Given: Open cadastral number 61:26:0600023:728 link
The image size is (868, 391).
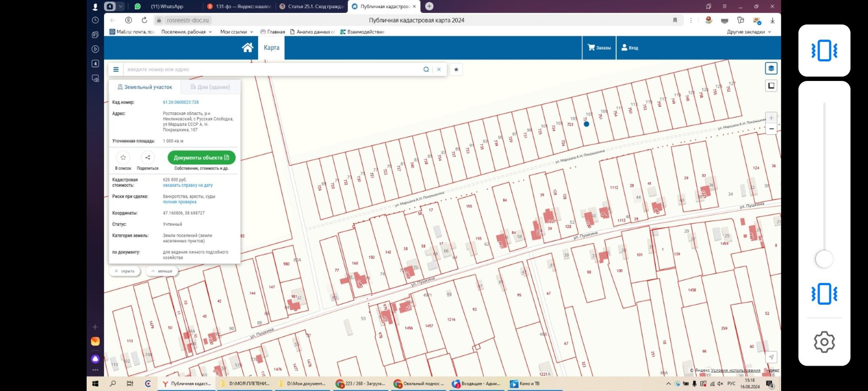Looking at the screenshot, I should click(x=181, y=102).
